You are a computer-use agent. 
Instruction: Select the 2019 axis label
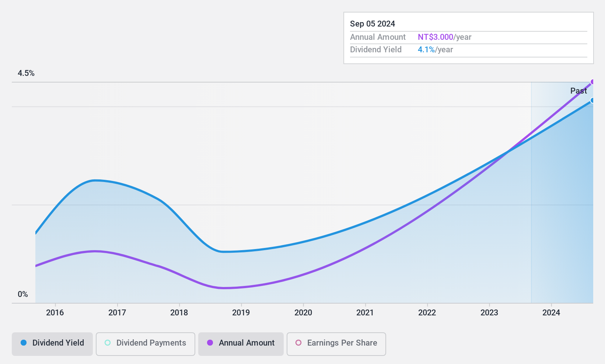pyautogui.click(x=241, y=313)
